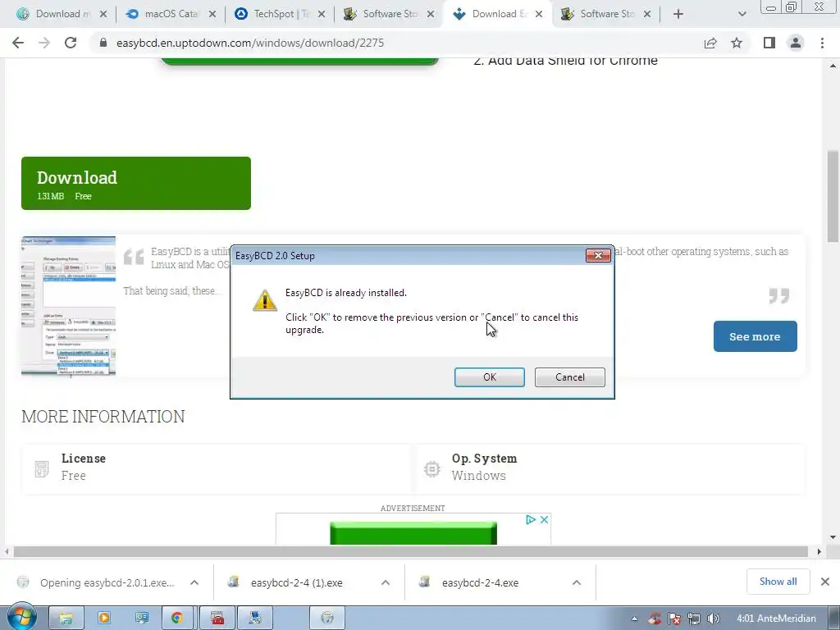This screenshot has height=630, width=840.
Task: Click the vertical page scrollbar thumb
Action: [833, 196]
